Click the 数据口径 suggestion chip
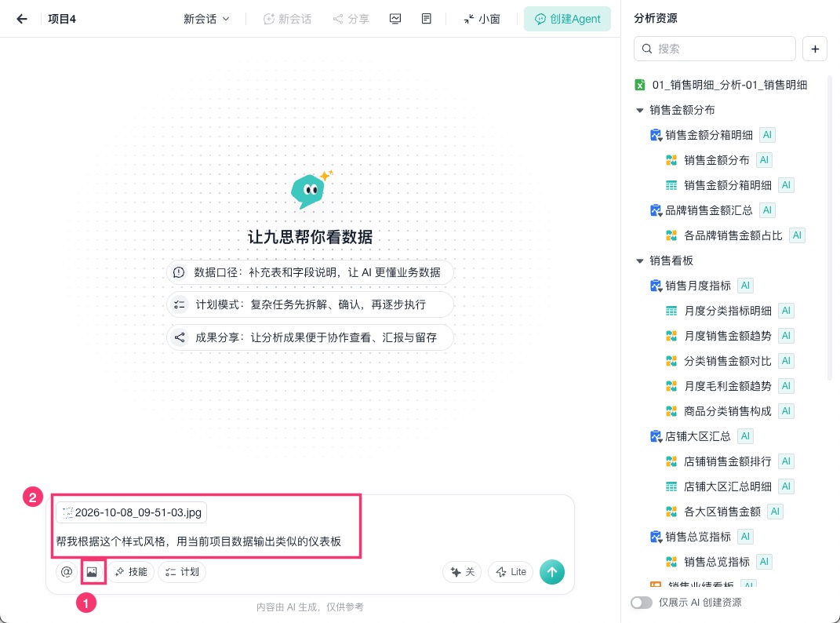 tap(310, 272)
